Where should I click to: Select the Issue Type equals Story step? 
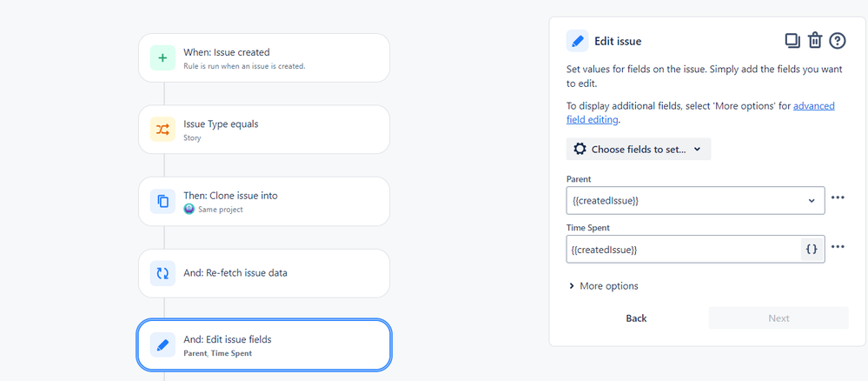tap(264, 130)
